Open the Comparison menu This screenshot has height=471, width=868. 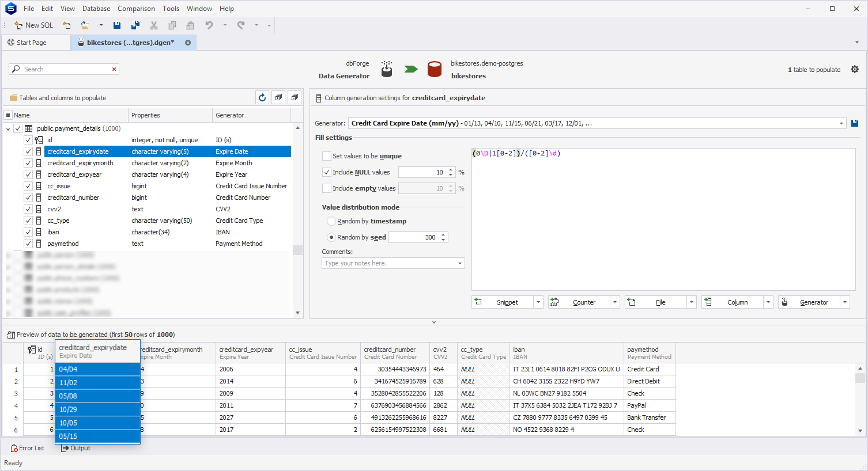tap(136, 9)
